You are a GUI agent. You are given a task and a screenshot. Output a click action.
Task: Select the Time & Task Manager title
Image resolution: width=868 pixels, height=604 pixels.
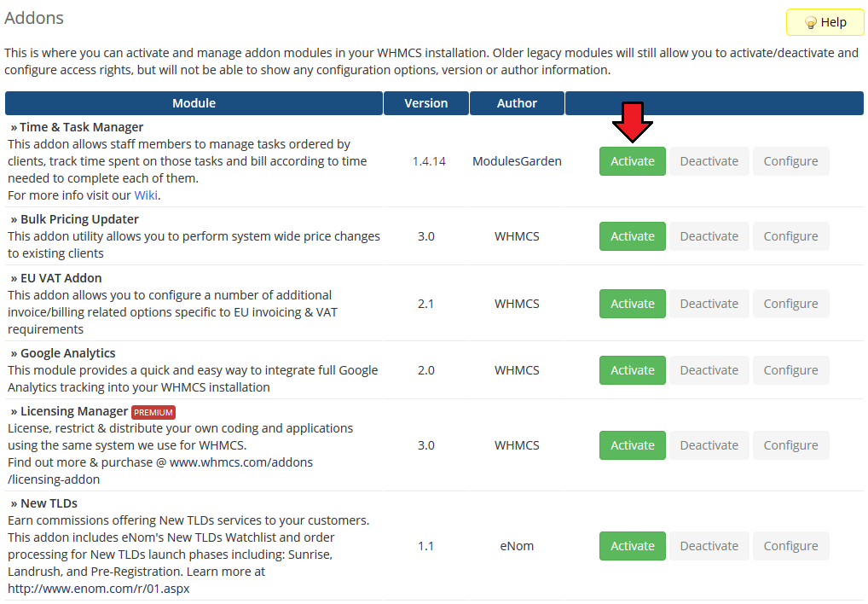[x=81, y=127]
